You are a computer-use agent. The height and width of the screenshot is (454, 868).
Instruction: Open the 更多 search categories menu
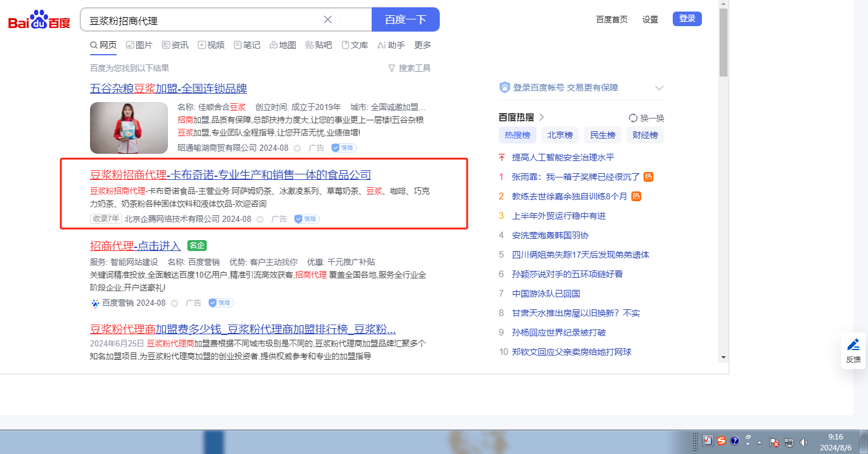point(423,45)
